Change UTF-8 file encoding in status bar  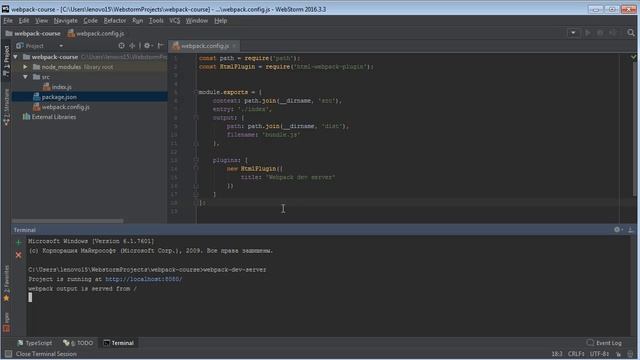pyautogui.click(x=599, y=354)
